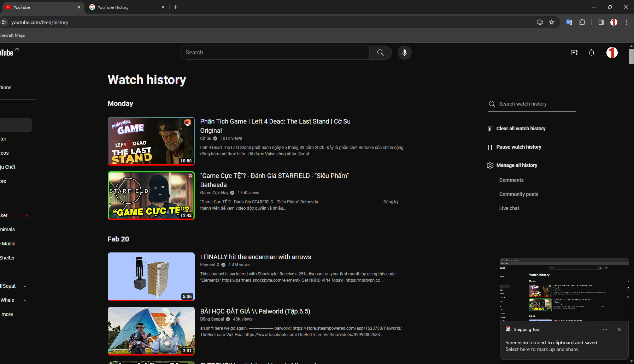Dismiss the Snipping Tool notification

coord(619,329)
